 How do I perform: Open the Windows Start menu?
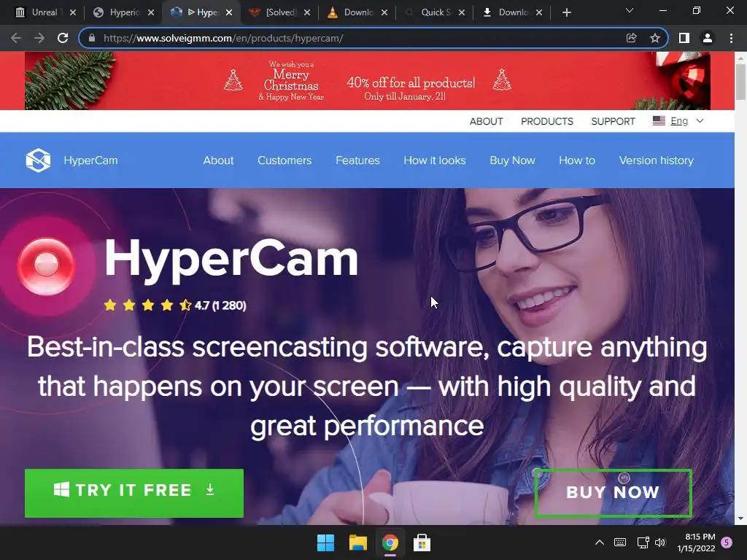click(326, 542)
